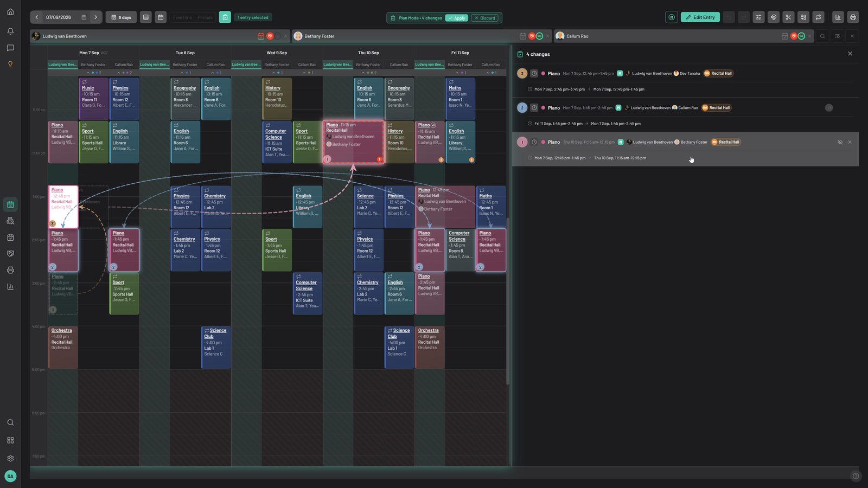Open the statistics chart toolbar icon

838,17
